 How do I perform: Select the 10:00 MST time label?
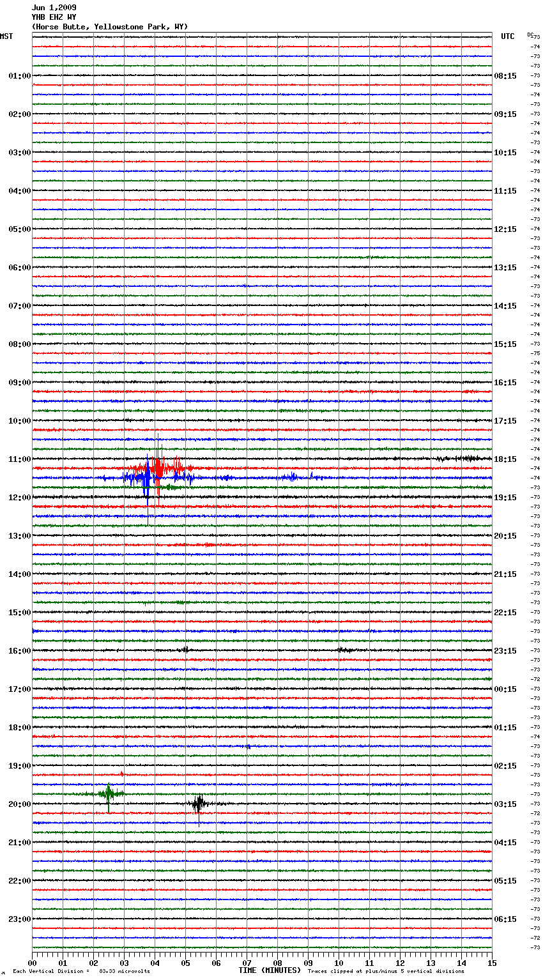tap(20, 421)
